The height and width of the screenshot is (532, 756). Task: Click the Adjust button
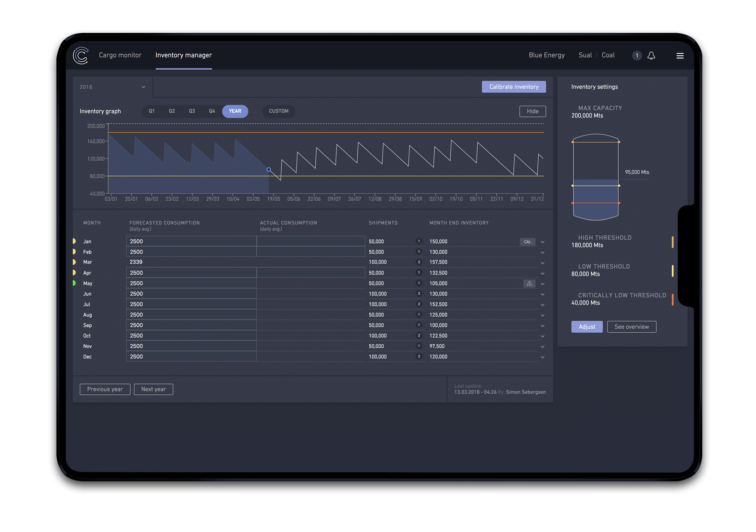point(586,327)
